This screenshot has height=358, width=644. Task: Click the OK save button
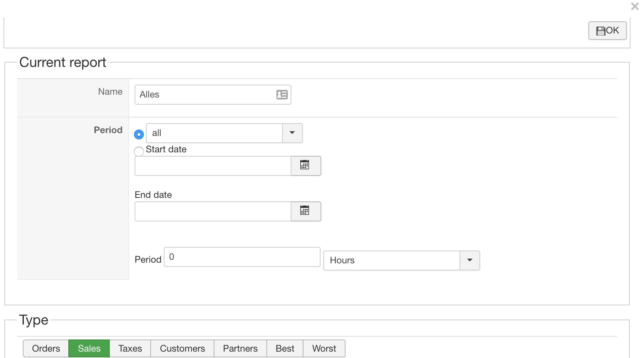[607, 31]
